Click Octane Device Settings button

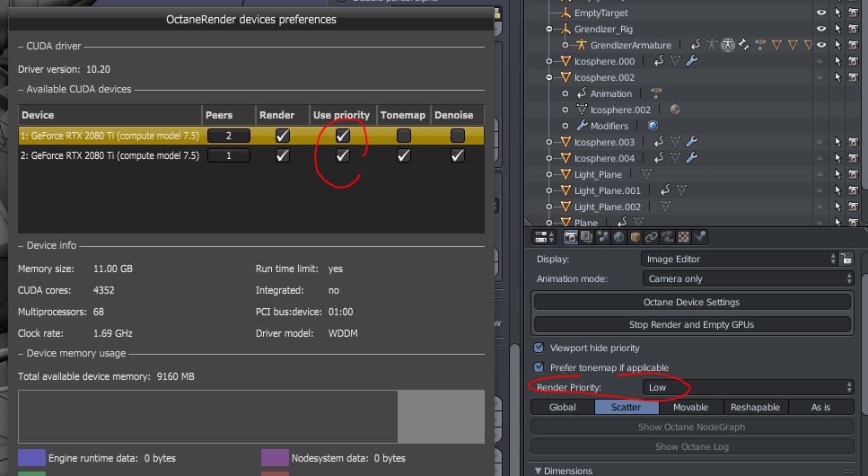pyautogui.click(x=691, y=302)
